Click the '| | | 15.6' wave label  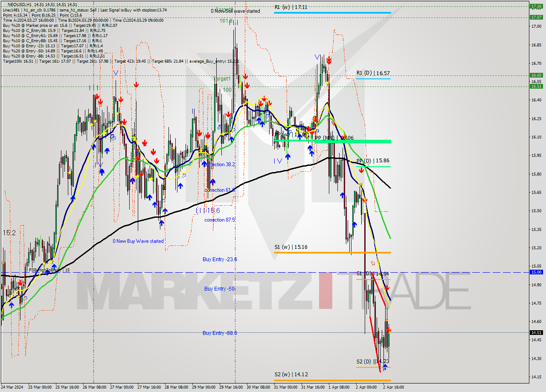(208, 210)
